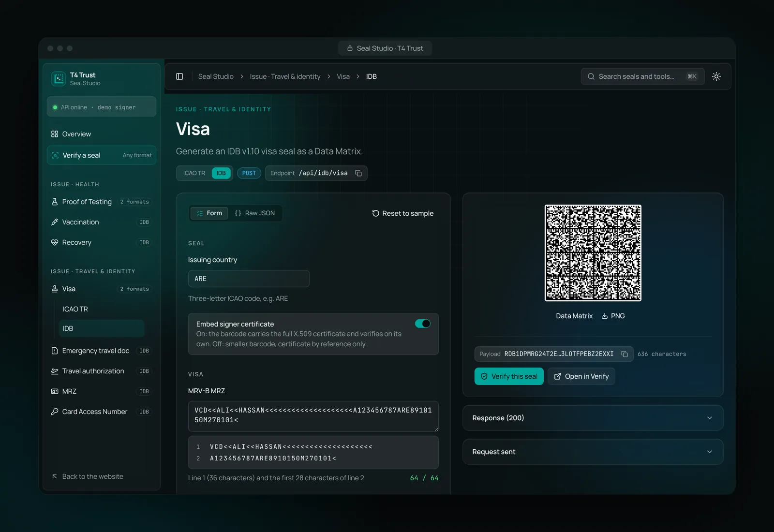Focus the Issuing country field
The height and width of the screenshot is (532, 774).
249,279
